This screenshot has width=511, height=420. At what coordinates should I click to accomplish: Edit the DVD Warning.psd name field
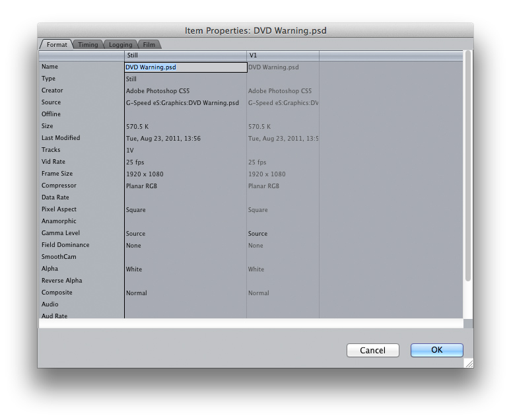186,67
